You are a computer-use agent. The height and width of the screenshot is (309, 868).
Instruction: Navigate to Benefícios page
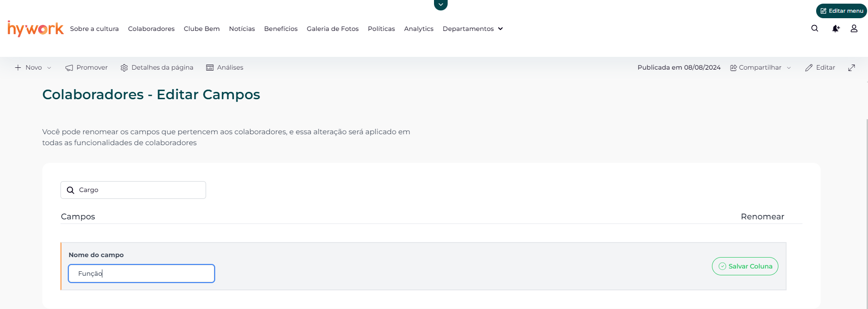point(281,29)
